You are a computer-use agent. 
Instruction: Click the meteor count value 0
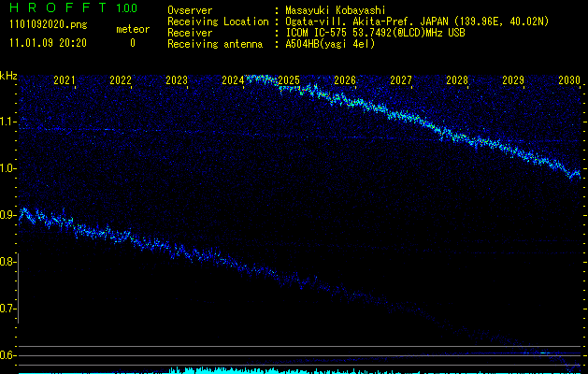(133, 43)
